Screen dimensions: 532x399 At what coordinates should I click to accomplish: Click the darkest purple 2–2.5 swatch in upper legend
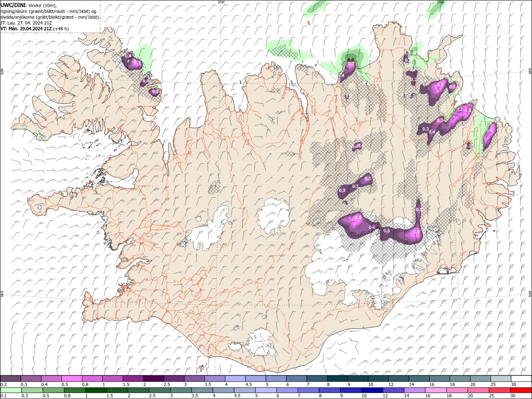coord(153,379)
